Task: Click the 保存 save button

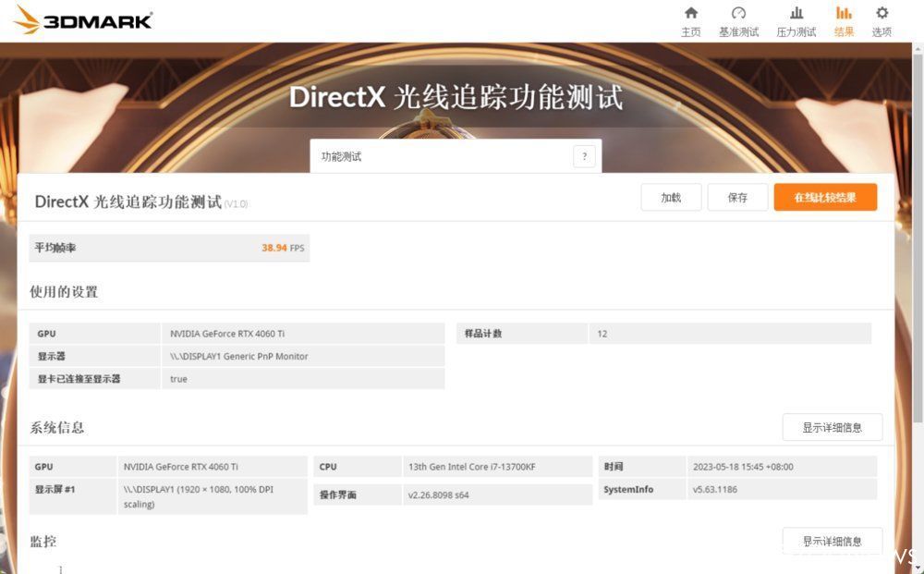Action: (x=737, y=198)
